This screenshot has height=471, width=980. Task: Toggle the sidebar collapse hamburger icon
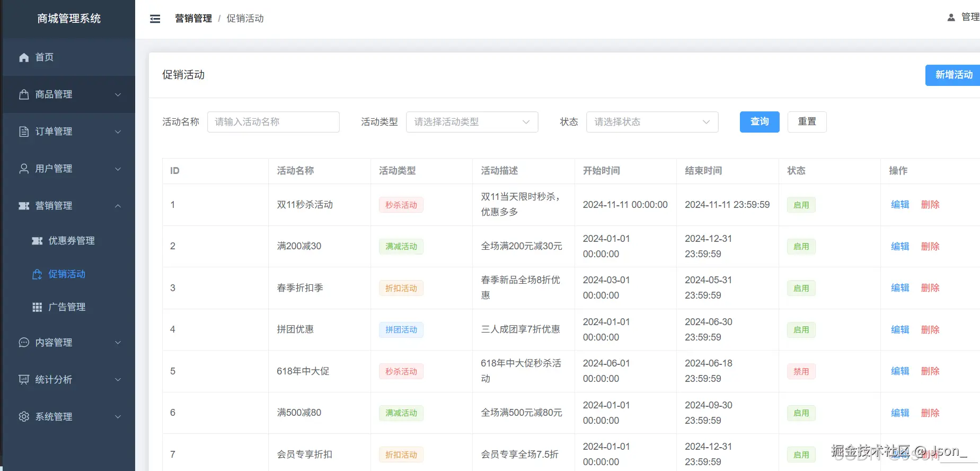click(155, 19)
